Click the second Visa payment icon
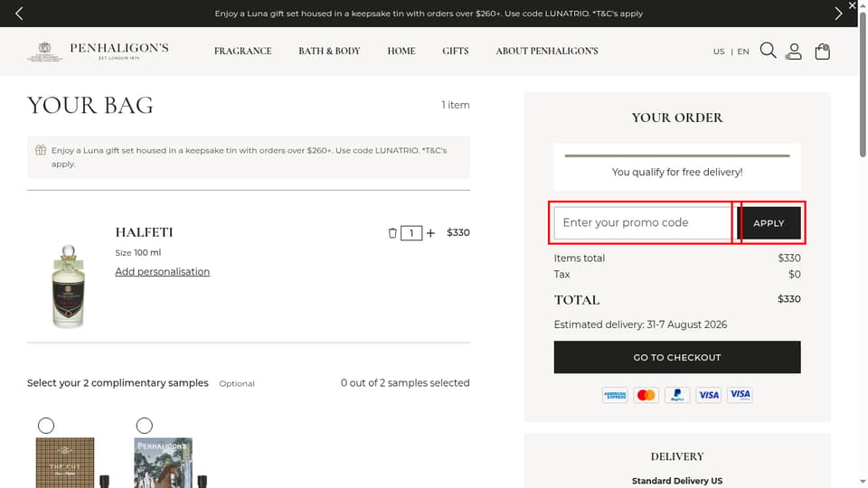Screen dimensions: 868x488 740,395
